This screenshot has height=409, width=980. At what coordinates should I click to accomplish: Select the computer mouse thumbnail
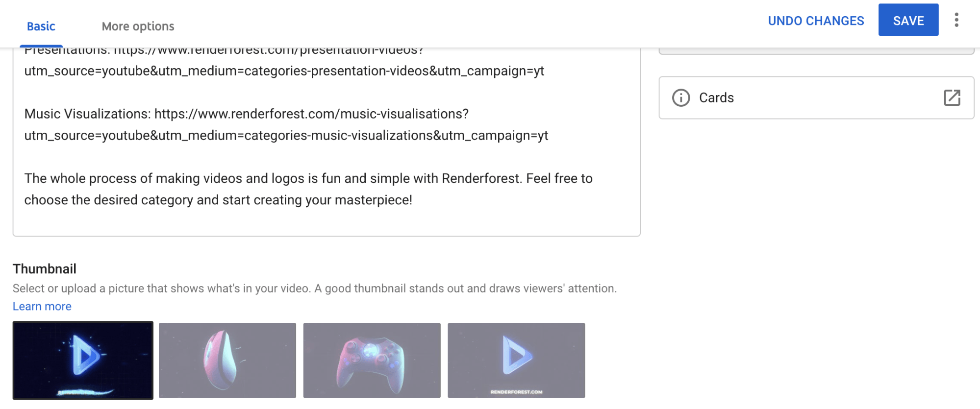pos(227,360)
